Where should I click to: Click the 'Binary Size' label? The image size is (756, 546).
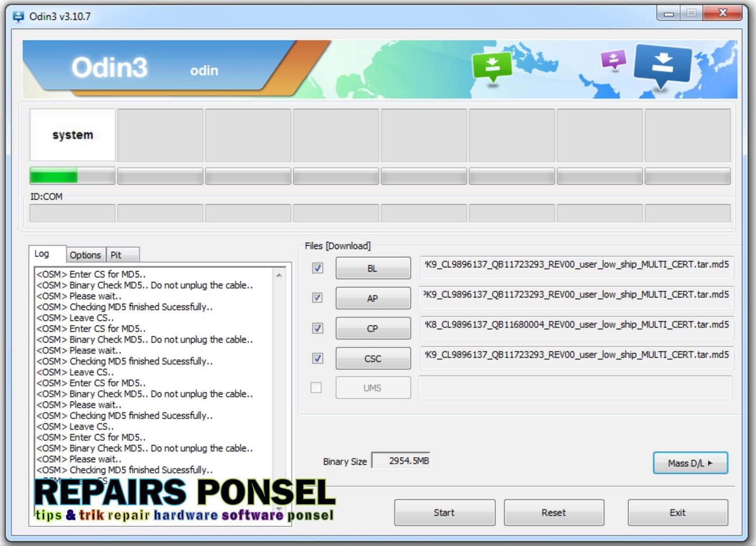[x=345, y=461]
